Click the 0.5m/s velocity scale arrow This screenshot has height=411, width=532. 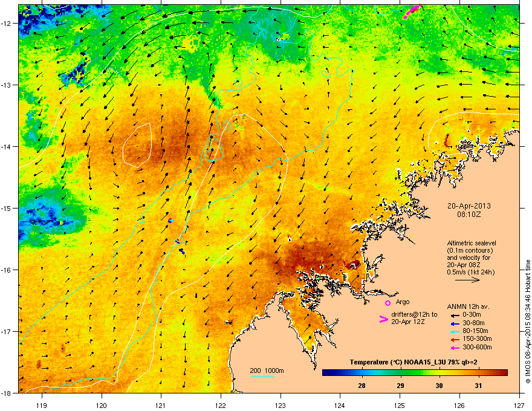tap(467, 280)
